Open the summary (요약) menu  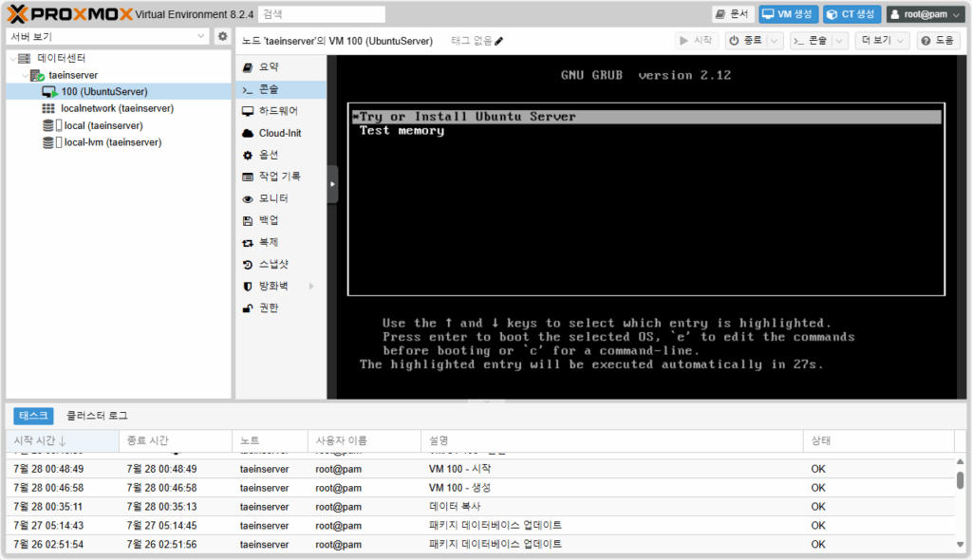coord(281,67)
